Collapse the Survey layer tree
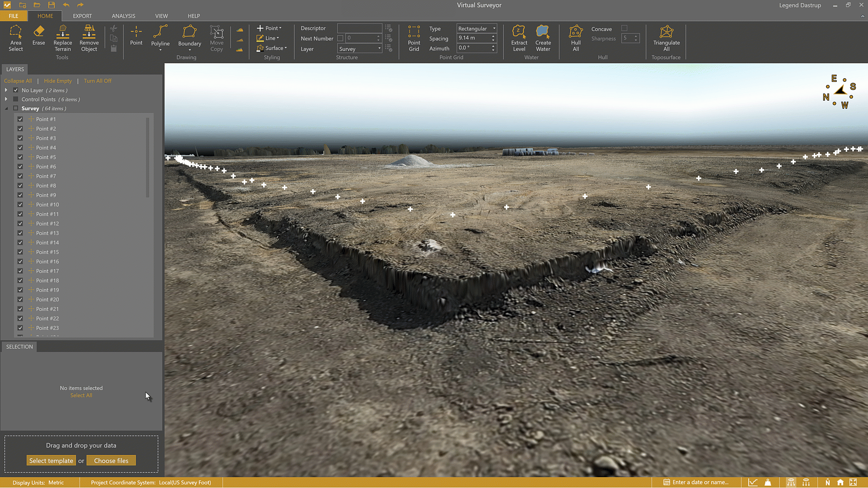Screen dimensions: 868x488 pos(6,108)
